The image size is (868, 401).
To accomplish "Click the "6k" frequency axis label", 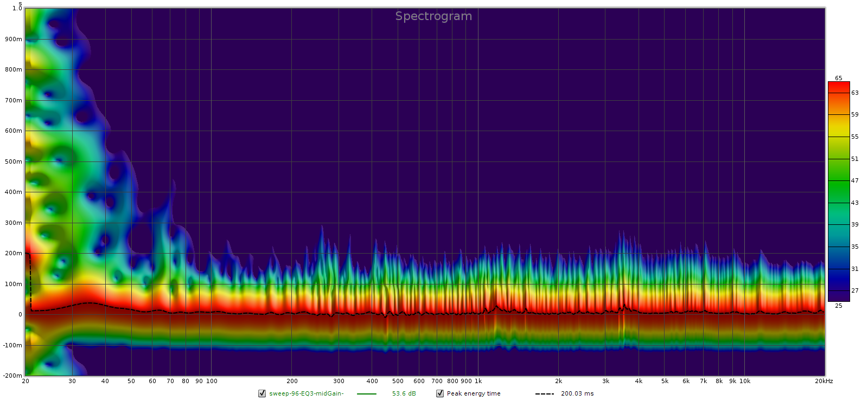I will [x=686, y=381].
